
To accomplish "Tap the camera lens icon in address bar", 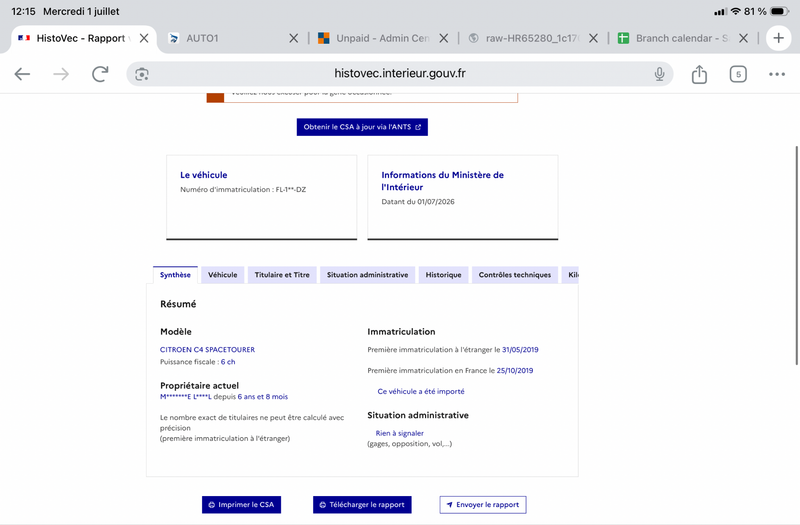I will (142, 74).
